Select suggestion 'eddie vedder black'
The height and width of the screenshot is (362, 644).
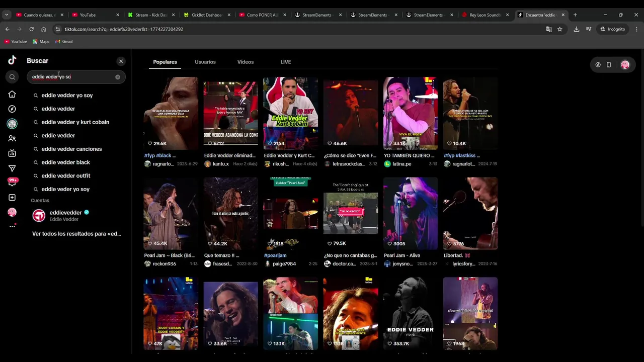click(x=65, y=162)
